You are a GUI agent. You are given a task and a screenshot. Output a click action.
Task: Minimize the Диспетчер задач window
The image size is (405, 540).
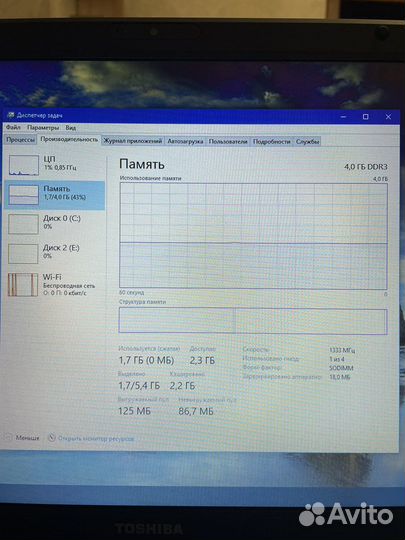pyautogui.click(x=343, y=117)
